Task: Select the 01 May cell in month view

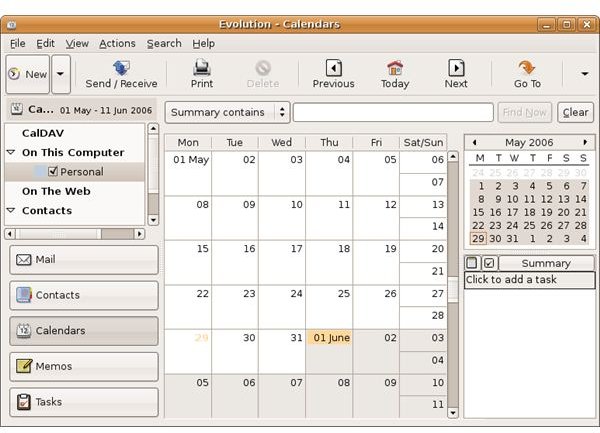Action: tap(188, 174)
